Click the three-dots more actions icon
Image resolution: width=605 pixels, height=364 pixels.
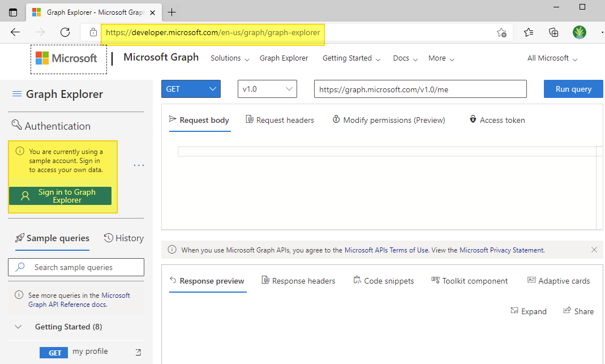[x=139, y=165]
